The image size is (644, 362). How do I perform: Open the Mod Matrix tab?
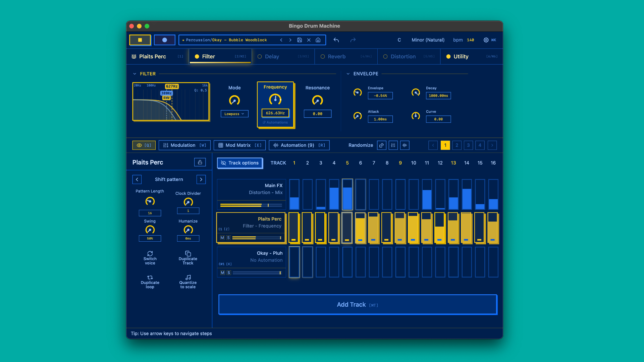click(x=239, y=145)
